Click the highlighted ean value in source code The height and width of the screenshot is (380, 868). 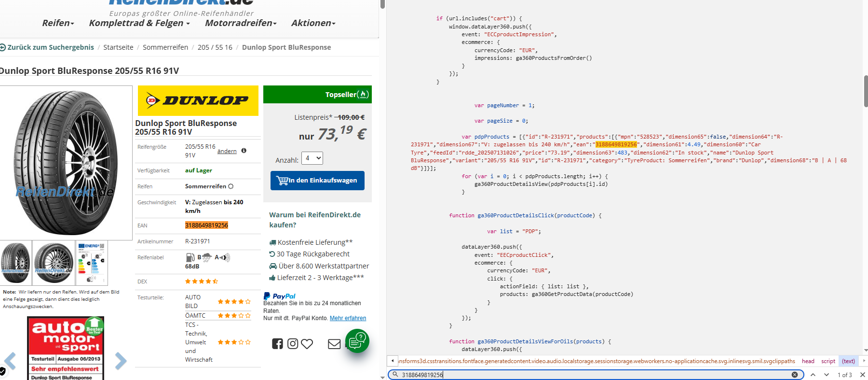pos(616,144)
